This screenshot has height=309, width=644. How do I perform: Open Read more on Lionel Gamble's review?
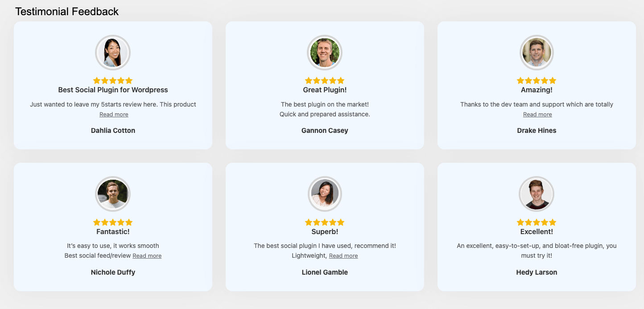(x=343, y=255)
